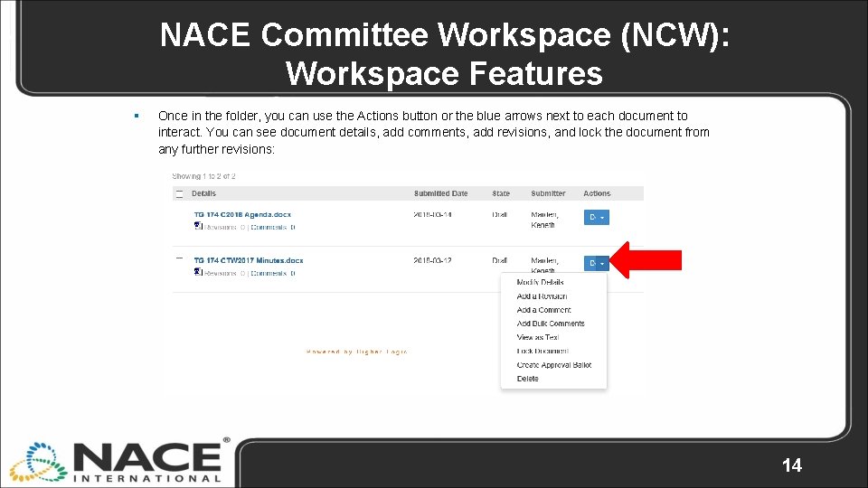Click the slide number 14
Image resolution: width=868 pixels, height=488 pixels.
click(x=792, y=465)
